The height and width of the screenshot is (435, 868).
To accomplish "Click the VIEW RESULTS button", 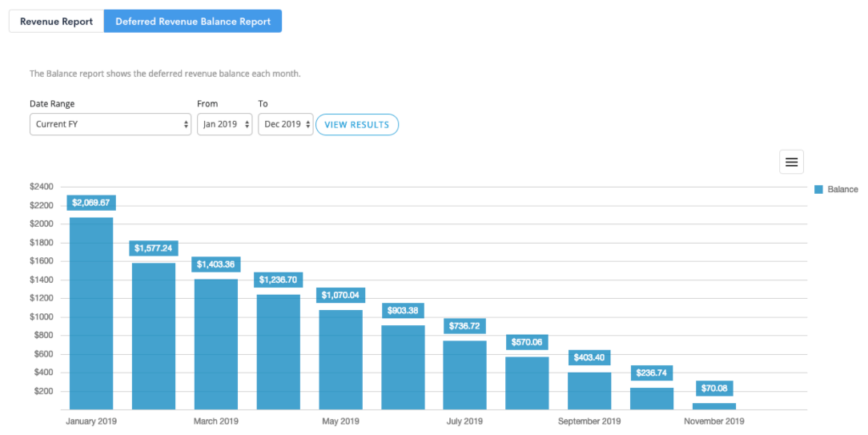I will 357,124.
